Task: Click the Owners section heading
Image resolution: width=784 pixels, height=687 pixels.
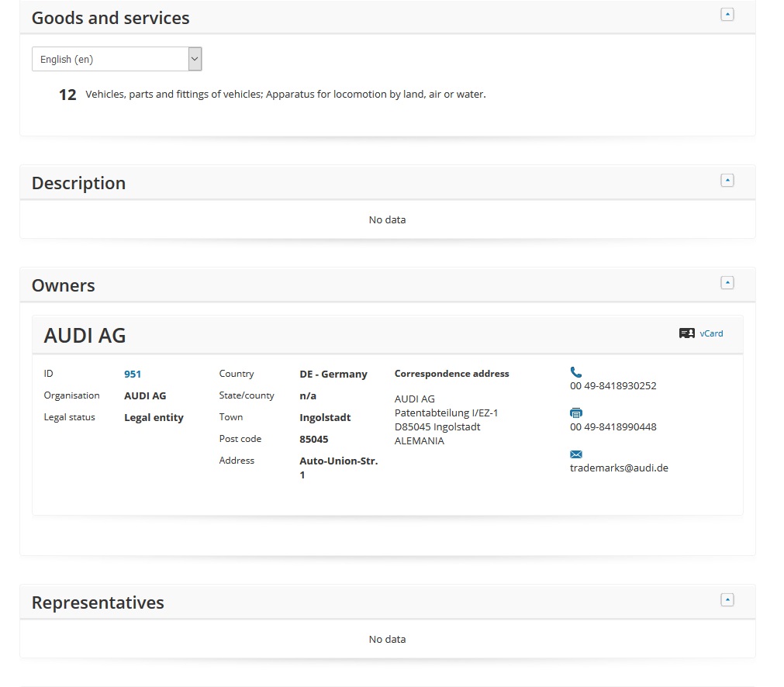Action: (63, 285)
